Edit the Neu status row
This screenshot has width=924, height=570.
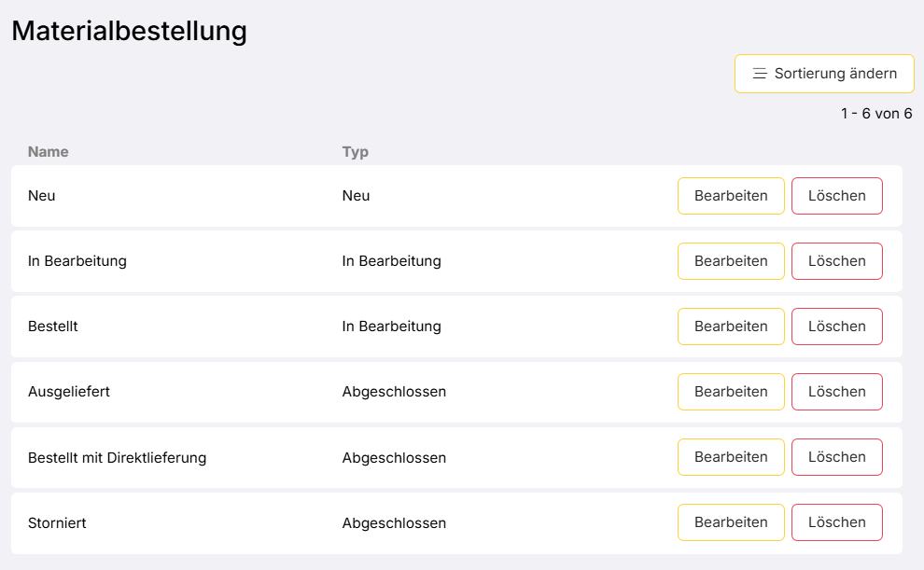pyautogui.click(x=731, y=196)
